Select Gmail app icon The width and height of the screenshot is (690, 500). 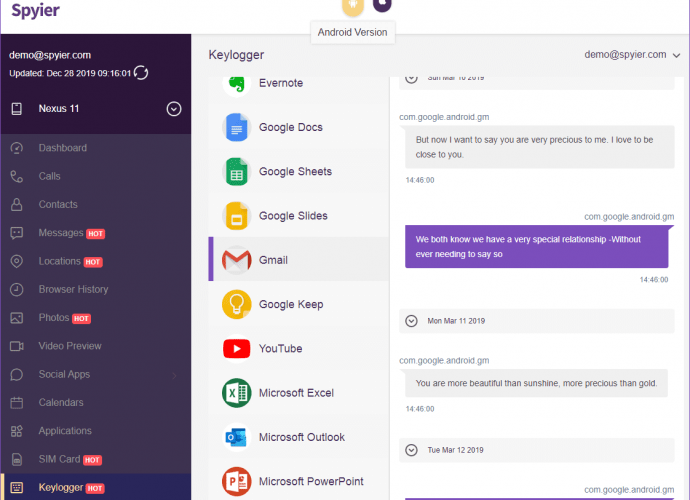pos(237,260)
